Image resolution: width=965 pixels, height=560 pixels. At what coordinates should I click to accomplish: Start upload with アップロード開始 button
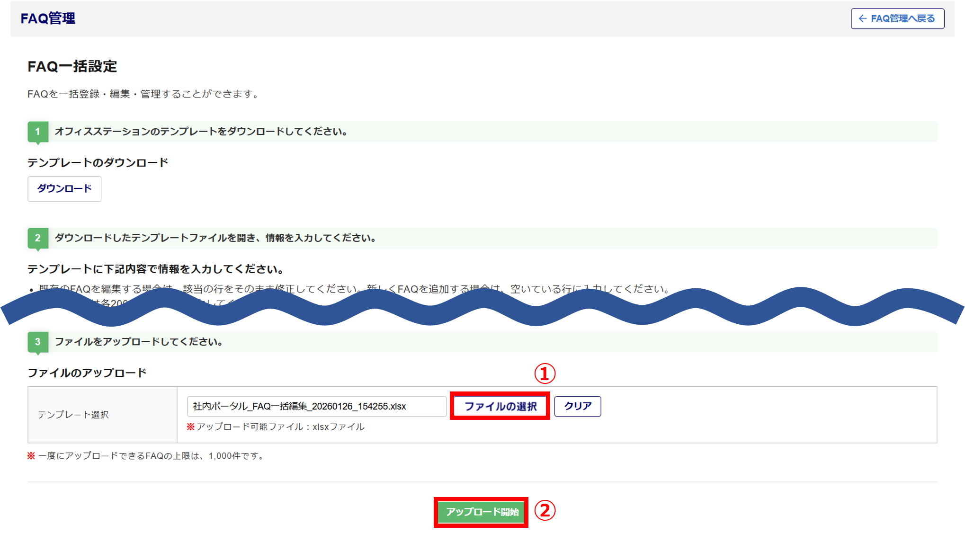481,512
